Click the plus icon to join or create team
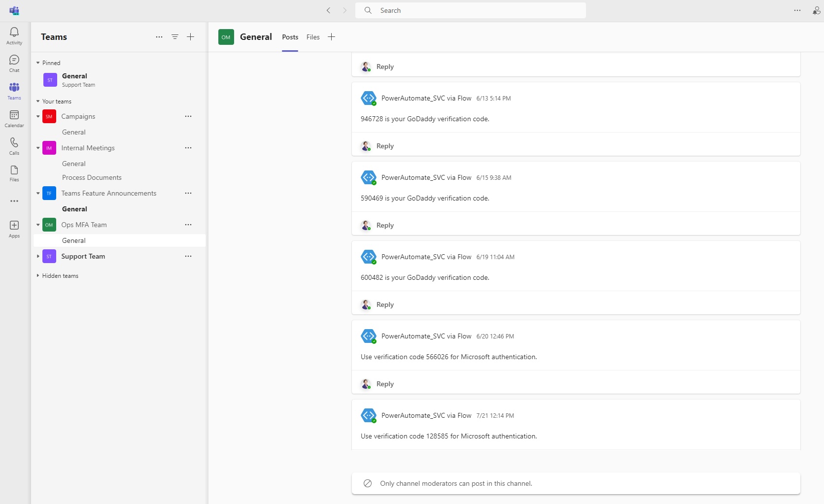 191,37
